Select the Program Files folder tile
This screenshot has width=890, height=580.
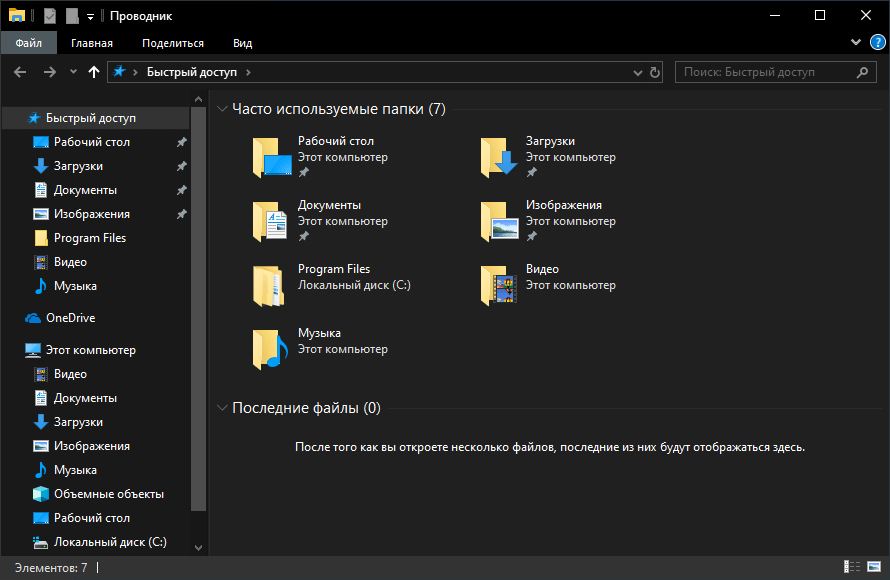333,285
